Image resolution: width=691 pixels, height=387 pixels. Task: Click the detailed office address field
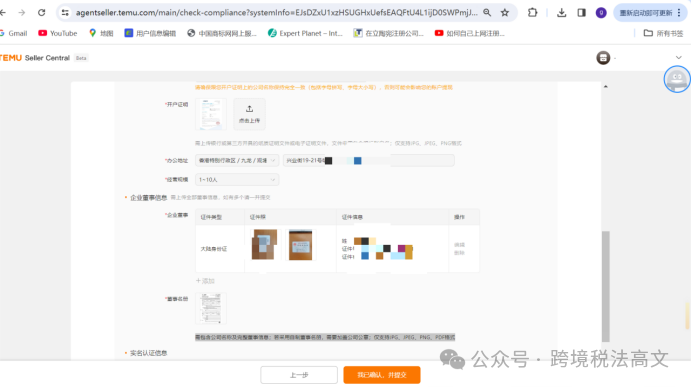click(x=368, y=160)
